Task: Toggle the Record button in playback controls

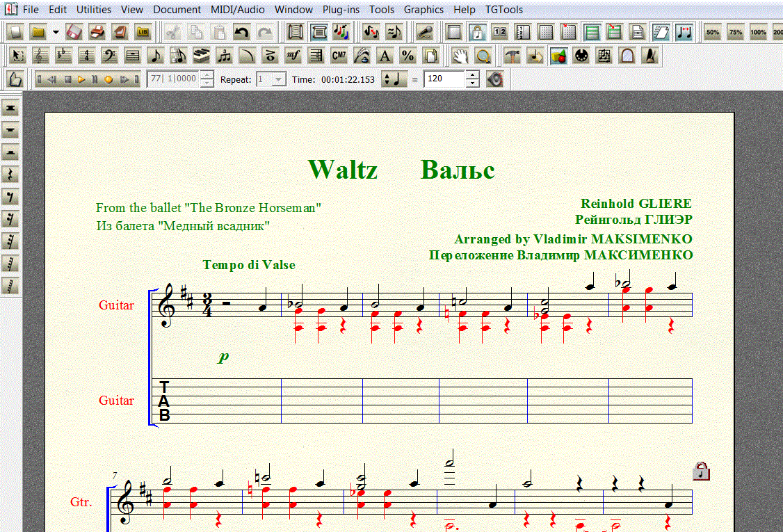Action: click(x=109, y=79)
